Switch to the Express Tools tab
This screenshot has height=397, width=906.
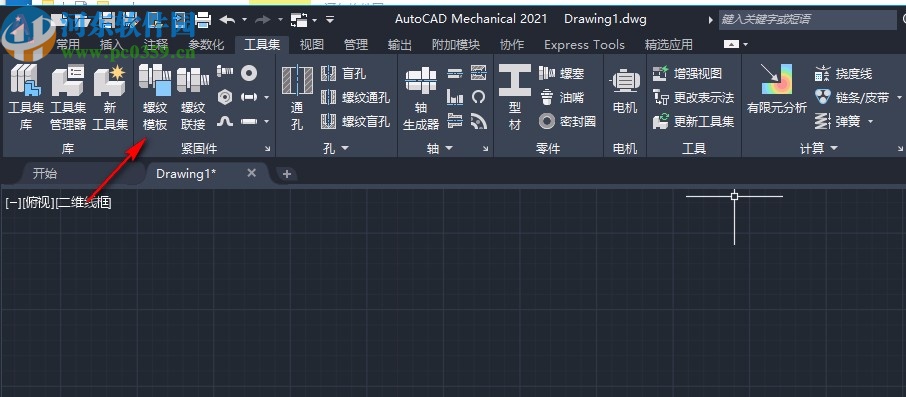coord(584,44)
